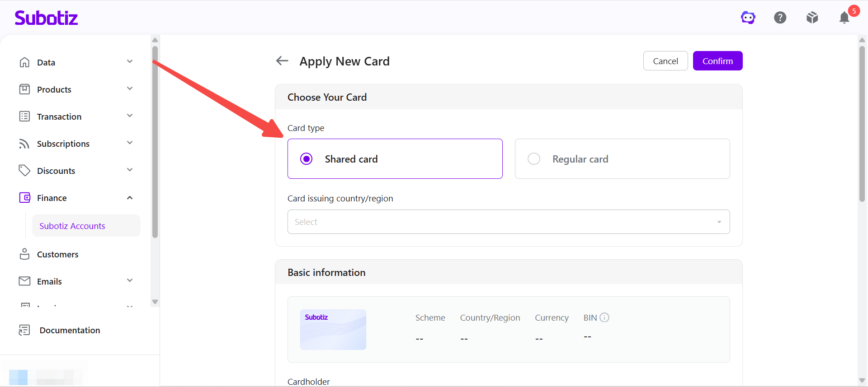The width and height of the screenshot is (868, 387).
Task: Click the Card issuing country/region label
Action: [x=340, y=199]
